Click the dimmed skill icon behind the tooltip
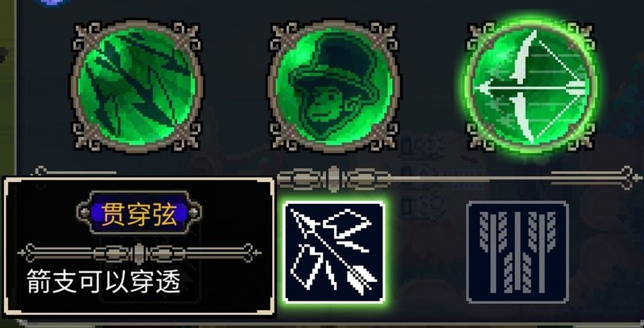The height and width of the screenshot is (328, 644). (151, 268)
